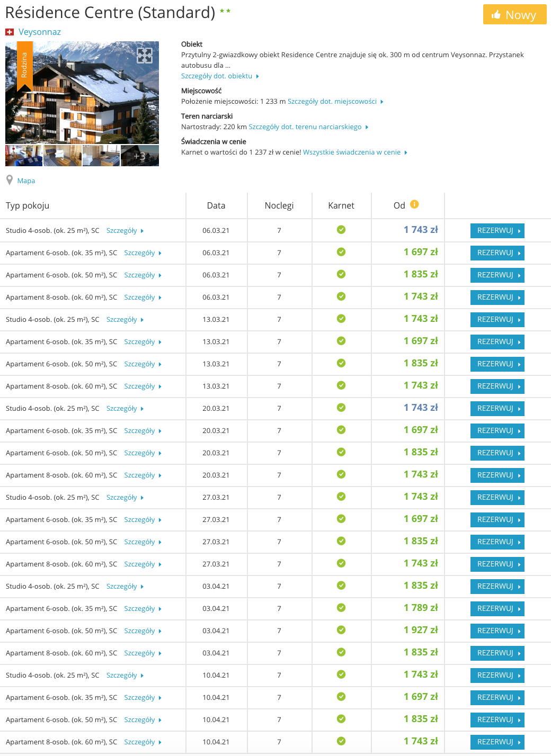Click the Typ pokoju column header
Screen dimensions: 551x756
pos(28,205)
